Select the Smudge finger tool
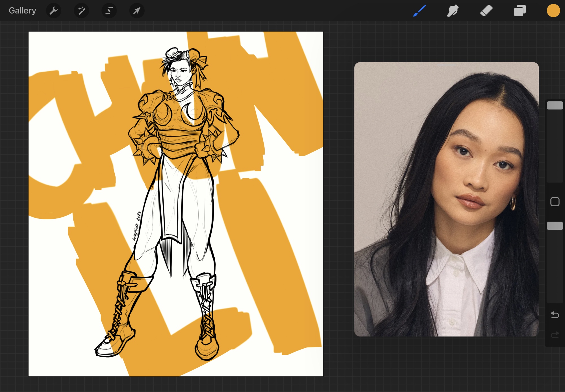Viewport: 565px width, 392px height. [453, 11]
